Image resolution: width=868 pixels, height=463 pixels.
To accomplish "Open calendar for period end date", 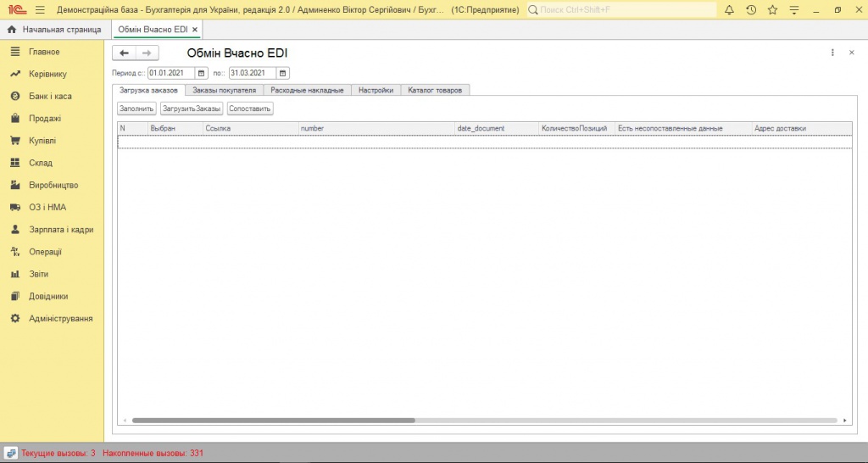I will tap(282, 73).
